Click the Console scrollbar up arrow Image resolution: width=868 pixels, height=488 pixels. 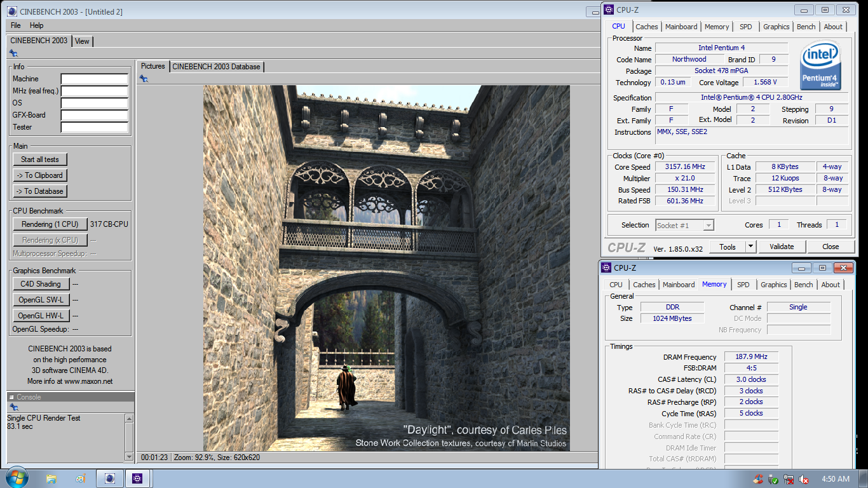pyautogui.click(x=129, y=418)
